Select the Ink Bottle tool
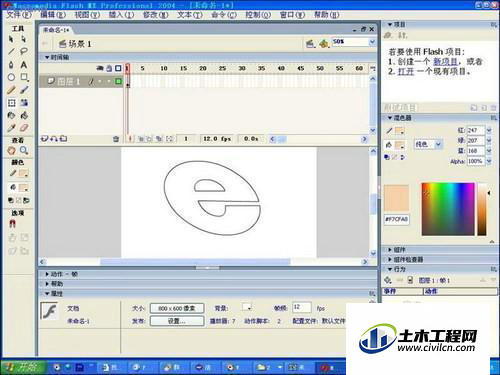 coord(11,115)
